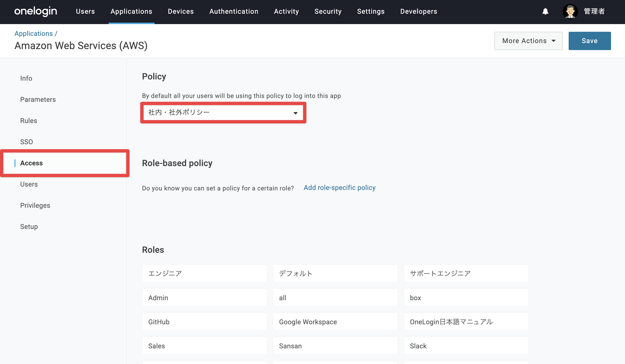Select the Parameters sidebar tab
The image size is (625, 364).
click(38, 99)
